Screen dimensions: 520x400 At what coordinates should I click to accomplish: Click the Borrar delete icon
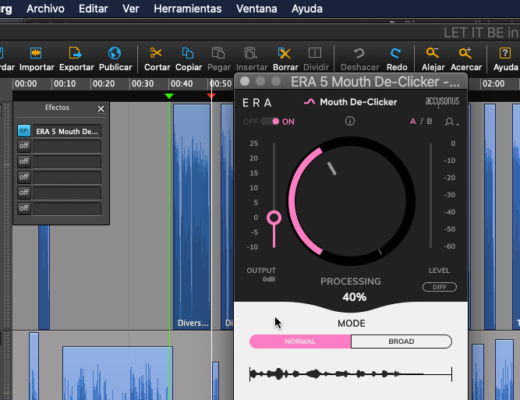284,53
